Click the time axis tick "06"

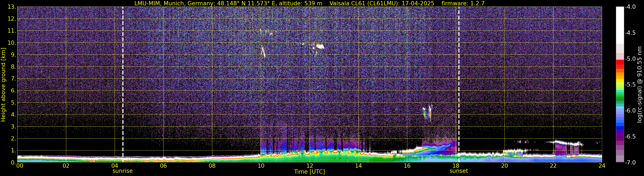[x=163, y=166]
